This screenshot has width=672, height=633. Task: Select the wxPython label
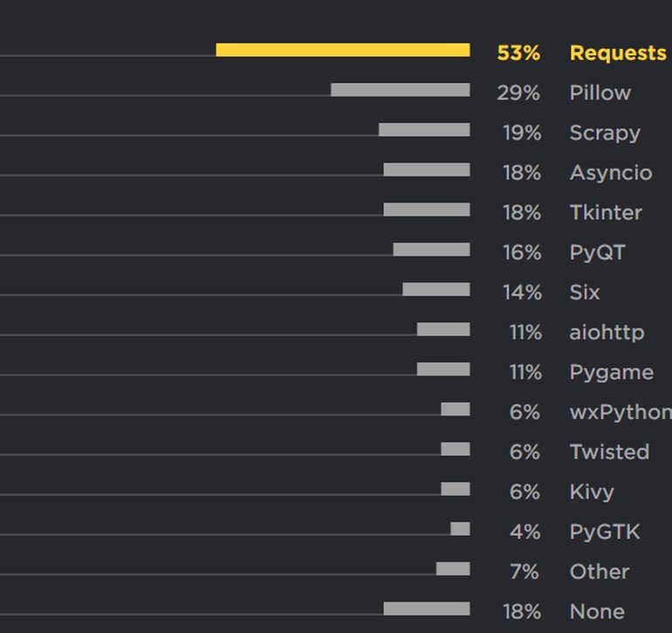(x=620, y=412)
